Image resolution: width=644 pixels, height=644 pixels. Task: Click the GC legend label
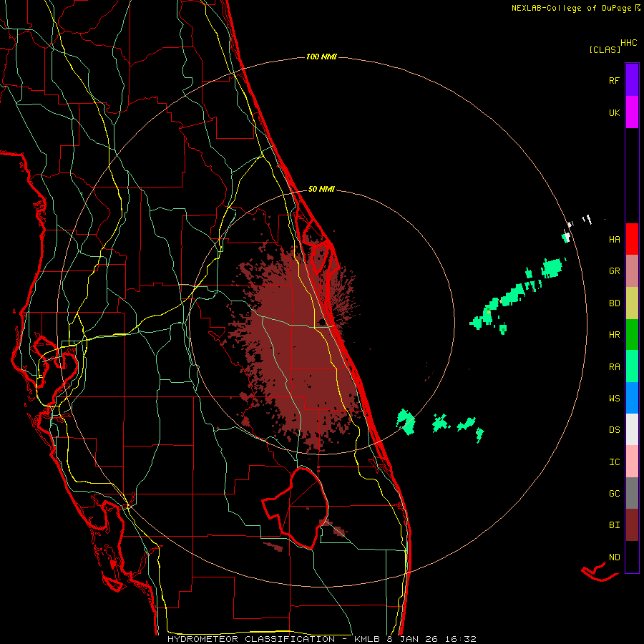coord(614,494)
